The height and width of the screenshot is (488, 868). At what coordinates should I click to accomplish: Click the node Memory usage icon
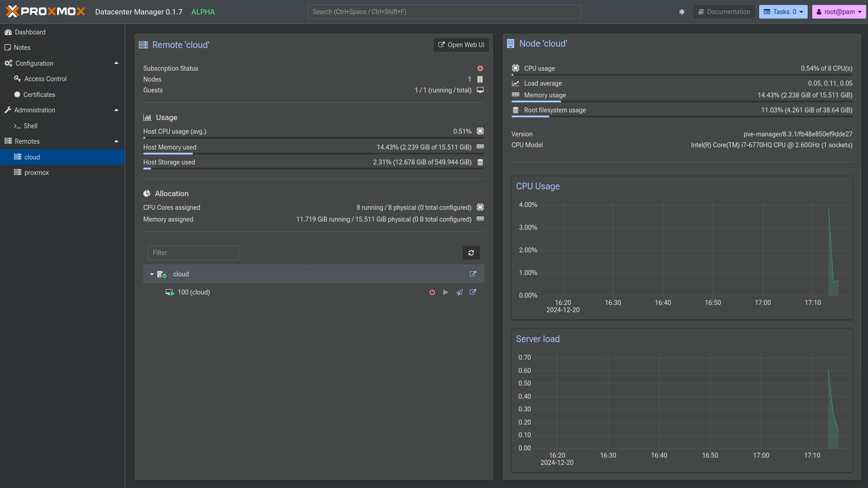click(x=516, y=95)
